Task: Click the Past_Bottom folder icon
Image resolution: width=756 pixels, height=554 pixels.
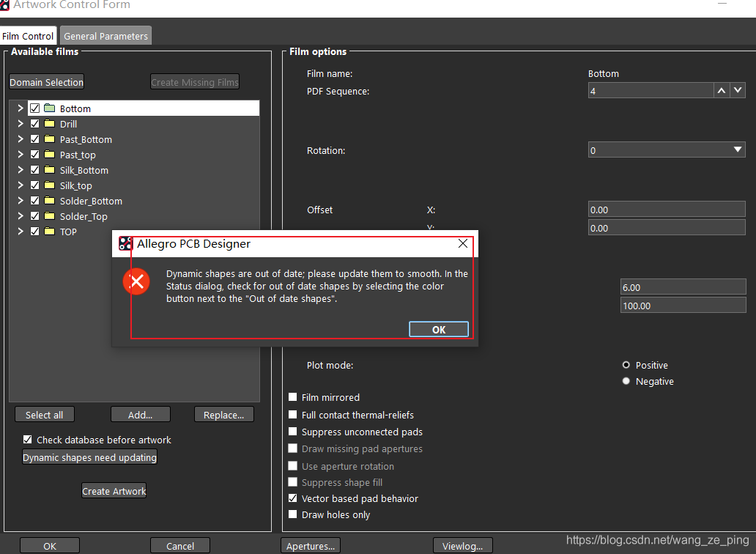Action: (49, 138)
